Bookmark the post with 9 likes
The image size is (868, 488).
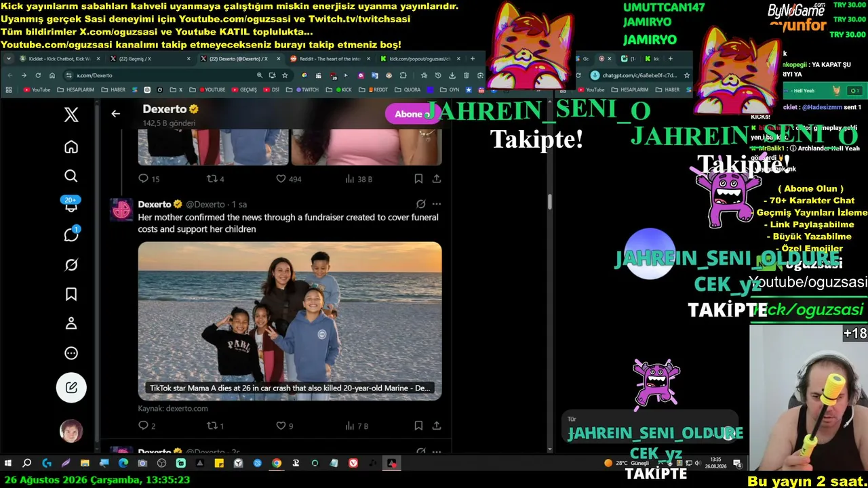(x=418, y=426)
